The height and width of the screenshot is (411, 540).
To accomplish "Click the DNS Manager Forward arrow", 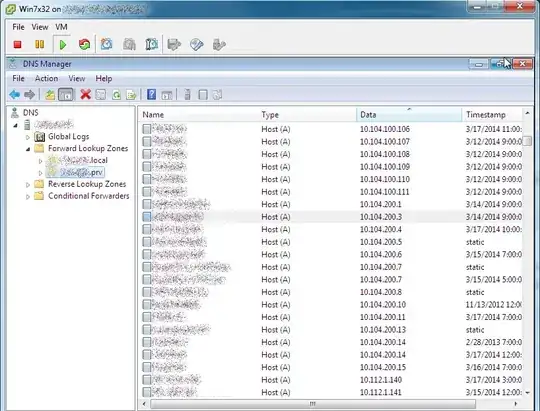I will click(x=30, y=94).
